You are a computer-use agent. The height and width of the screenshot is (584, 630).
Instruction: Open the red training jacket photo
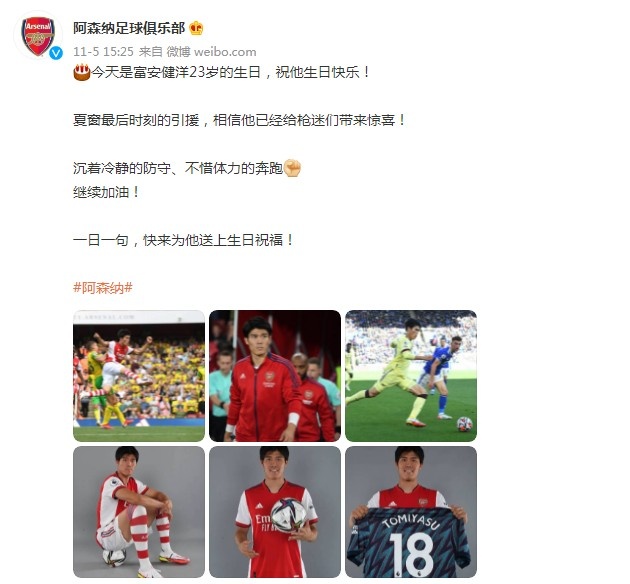click(x=275, y=376)
